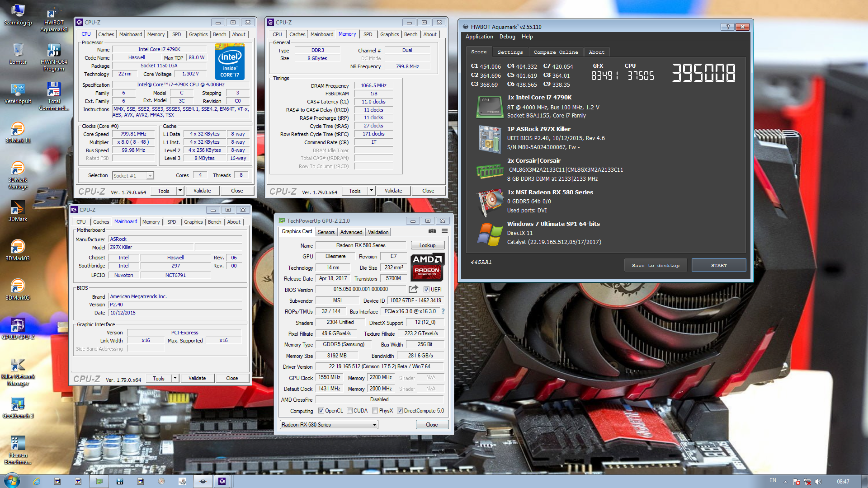This screenshot has width=868, height=488.
Task: Click the Aquamark3 CPU chip icon
Action: pos(490,107)
